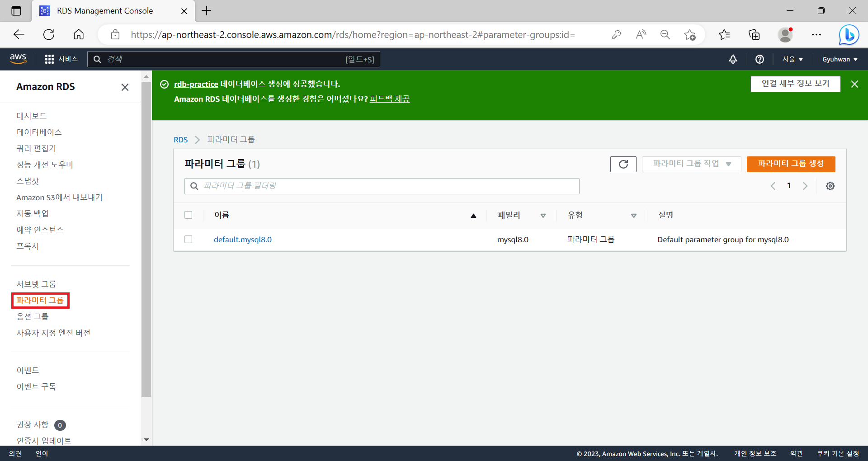
Task: Open Bing chat sidebar
Action: (849, 34)
